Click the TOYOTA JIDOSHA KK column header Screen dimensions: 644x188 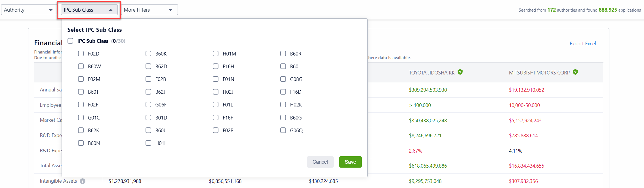pos(432,73)
